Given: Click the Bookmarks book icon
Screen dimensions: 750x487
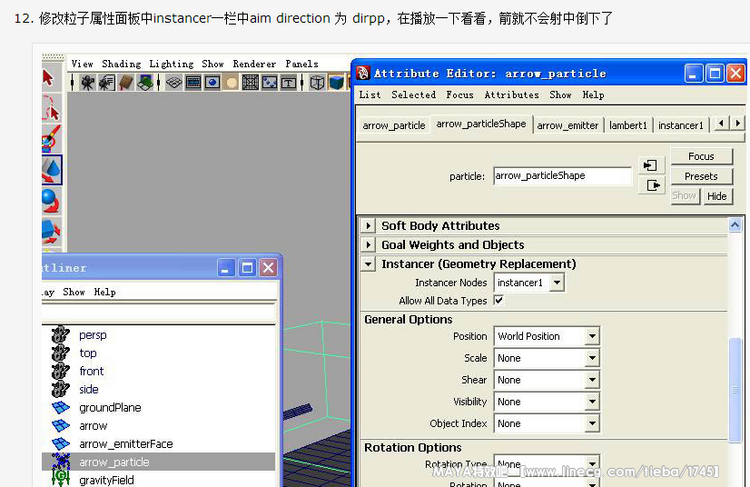Looking at the screenshot, I should coord(126,83).
